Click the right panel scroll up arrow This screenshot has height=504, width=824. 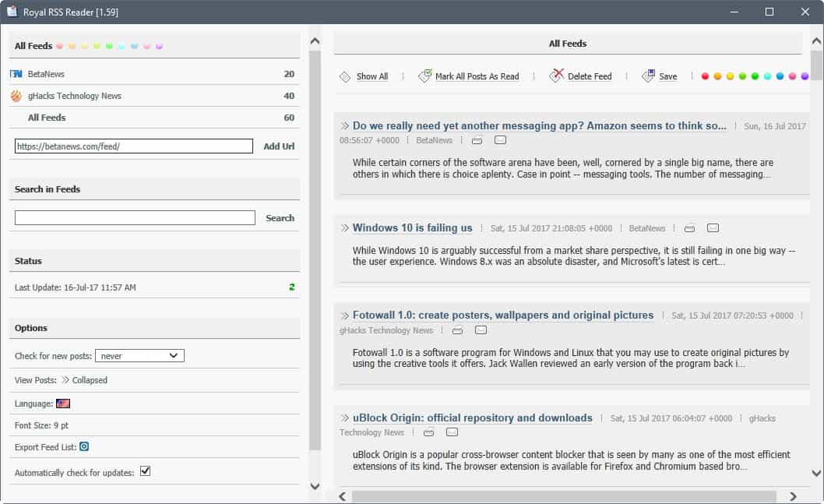tap(816, 41)
